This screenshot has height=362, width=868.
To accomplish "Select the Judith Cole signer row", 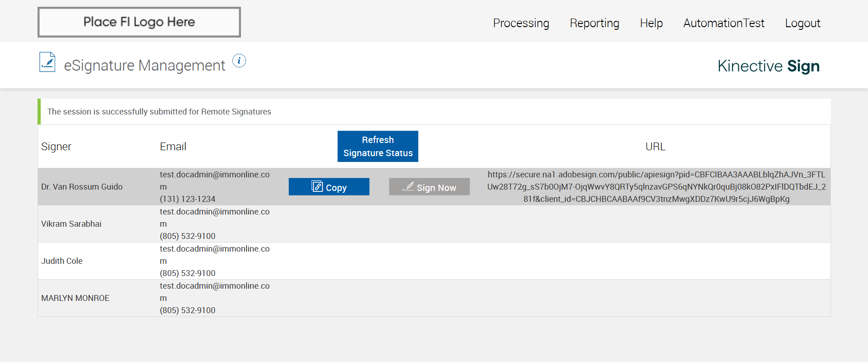I will click(62, 261).
